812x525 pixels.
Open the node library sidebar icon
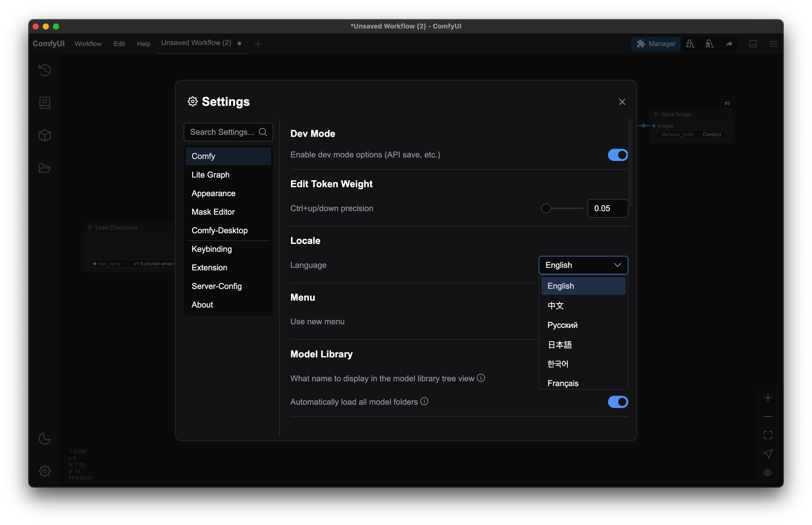(45, 103)
